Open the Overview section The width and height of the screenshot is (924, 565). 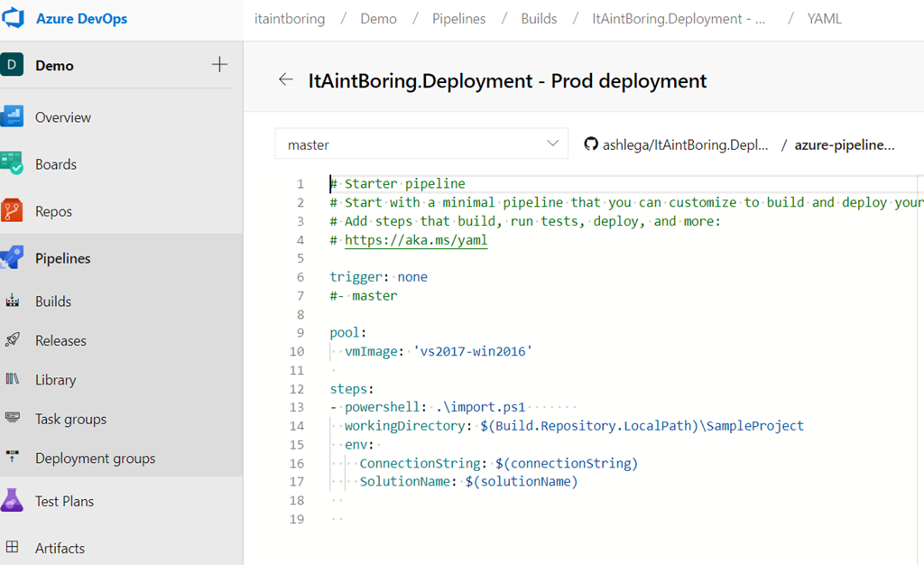[x=63, y=117]
